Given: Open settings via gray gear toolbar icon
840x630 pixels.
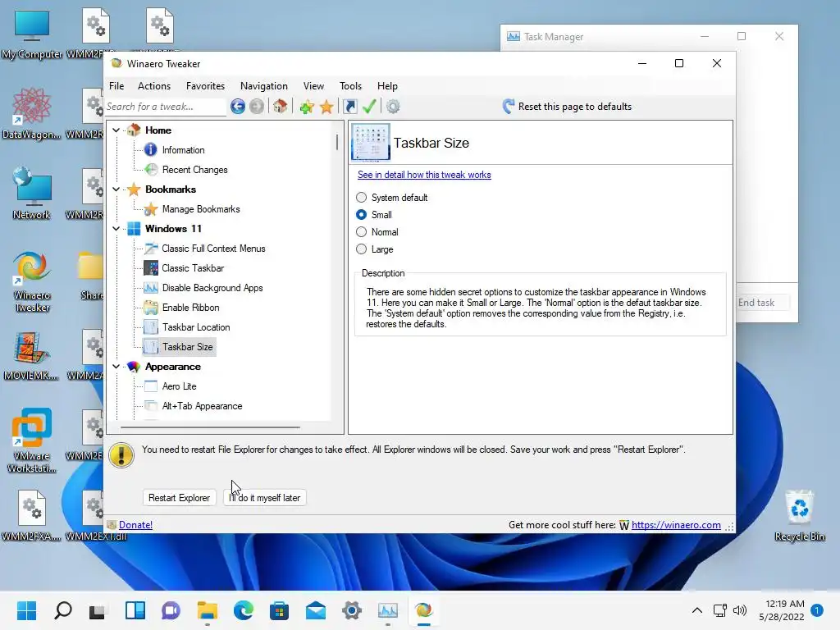Looking at the screenshot, I should pos(393,107).
